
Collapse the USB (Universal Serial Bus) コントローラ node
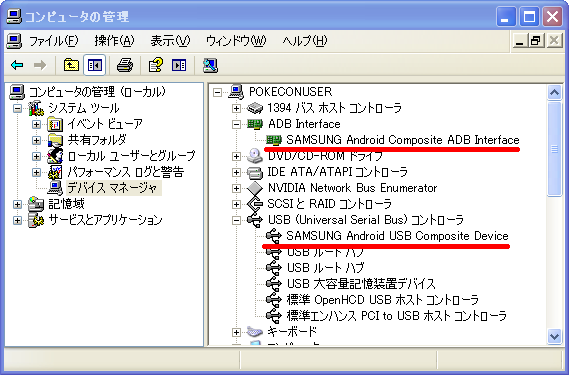tap(236, 220)
